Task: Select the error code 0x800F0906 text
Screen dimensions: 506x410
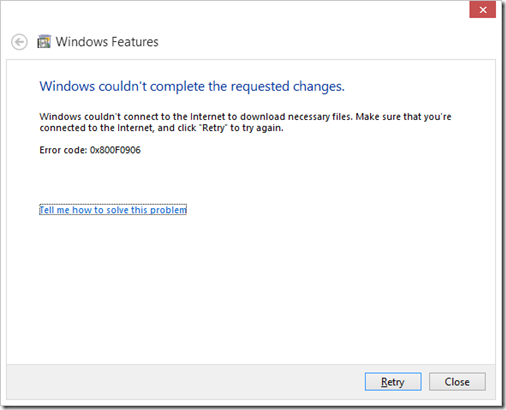Action: pyautogui.click(x=115, y=150)
